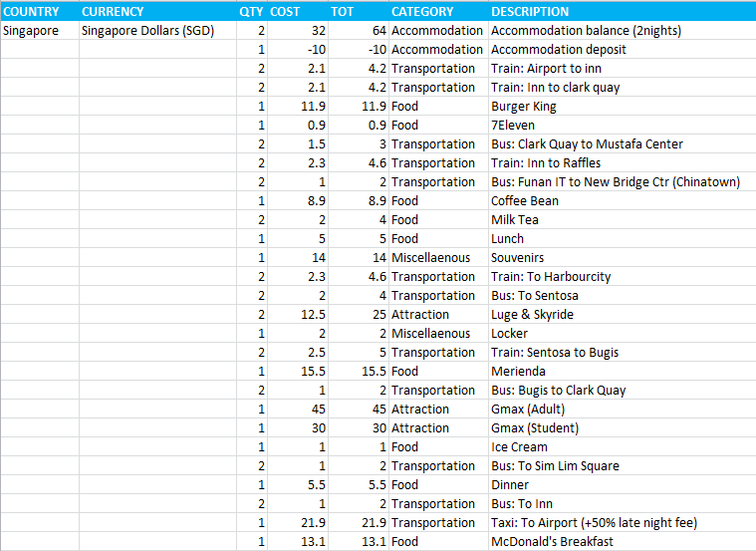Click the Burger King description cell
Screen dimensions: 756x551
click(622, 107)
